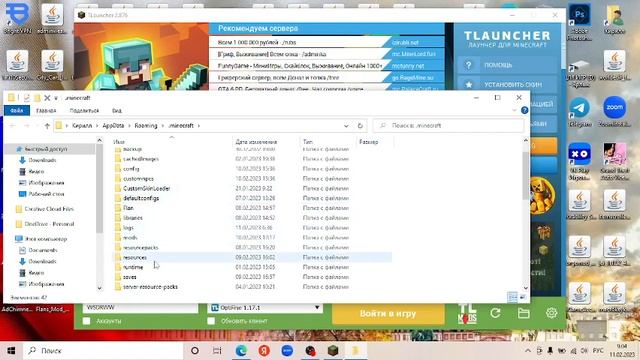Refresh the .minecraft folder view
The height and width of the screenshot is (360, 640).
tap(360, 126)
